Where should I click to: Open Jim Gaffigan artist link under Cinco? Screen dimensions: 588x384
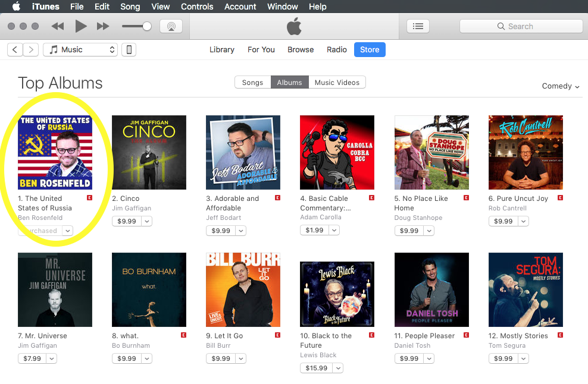(x=132, y=208)
